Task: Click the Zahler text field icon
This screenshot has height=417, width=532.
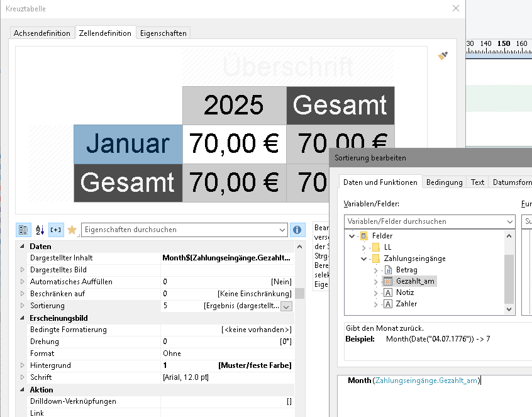Action: click(388, 304)
